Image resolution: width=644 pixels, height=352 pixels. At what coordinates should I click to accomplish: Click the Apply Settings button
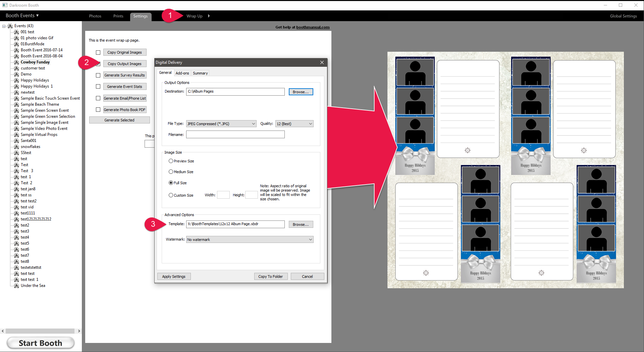point(174,276)
